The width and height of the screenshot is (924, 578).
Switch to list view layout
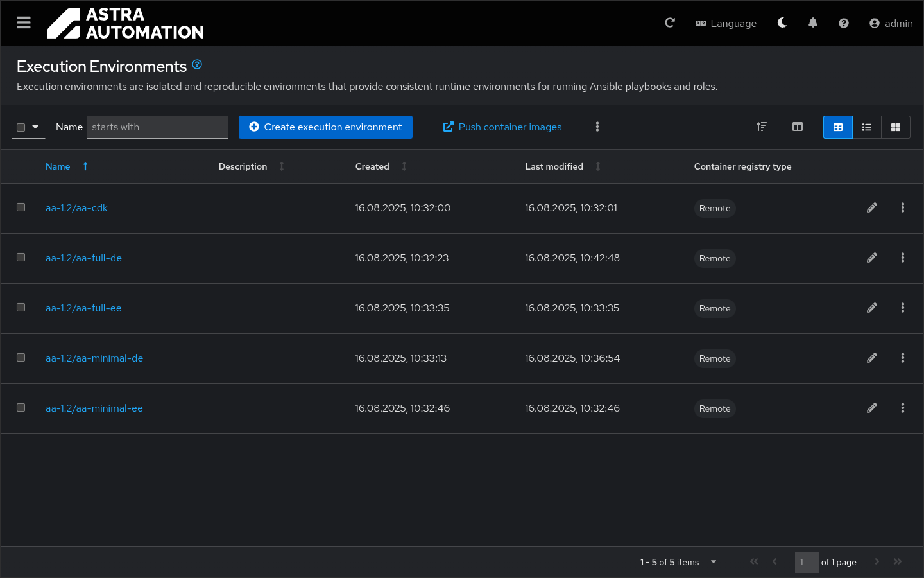tap(867, 127)
